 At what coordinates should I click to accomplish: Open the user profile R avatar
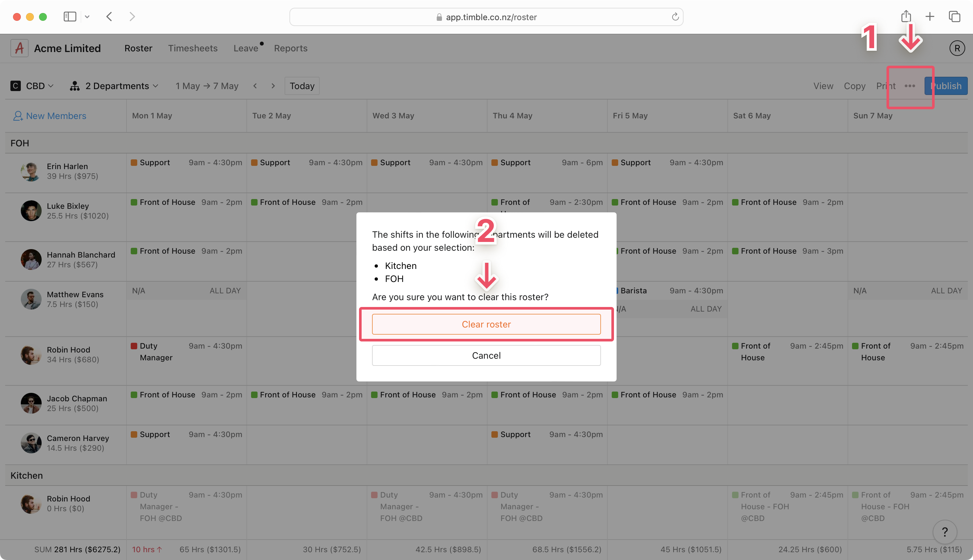click(x=957, y=48)
